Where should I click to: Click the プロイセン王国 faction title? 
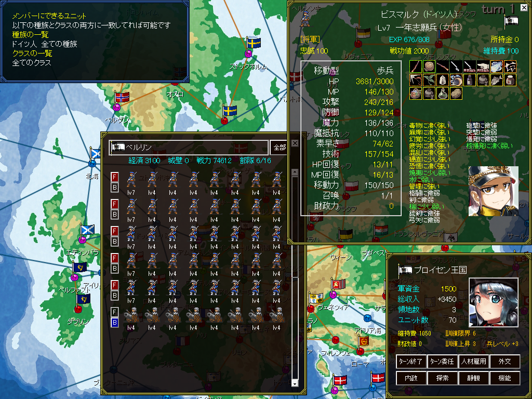[x=441, y=270]
